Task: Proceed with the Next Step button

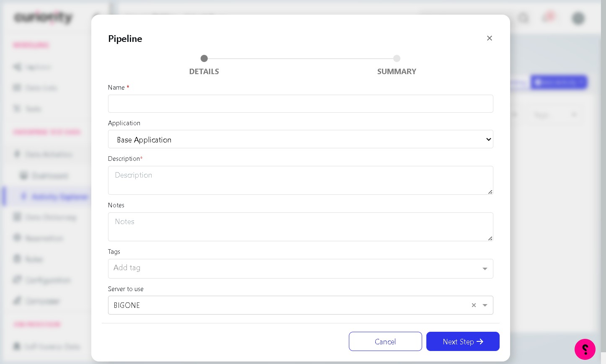Action: pyautogui.click(x=463, y=341)
